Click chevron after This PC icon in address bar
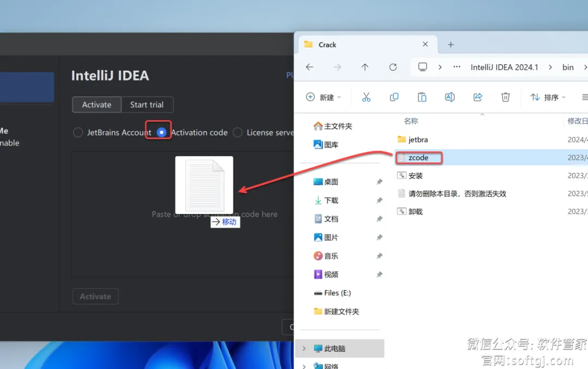The width and height of the screenshot is (588, 369). [x=440, y=67]
